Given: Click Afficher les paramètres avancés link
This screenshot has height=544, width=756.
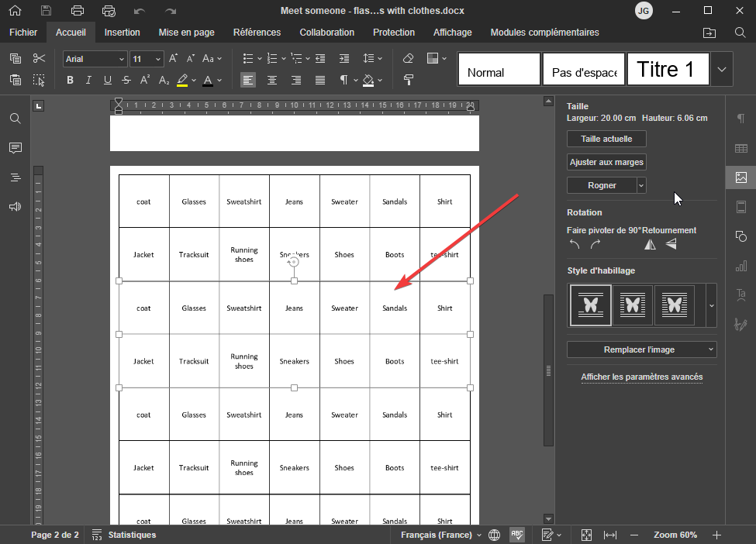Looking at the screenshot, I should pos(642,377).
